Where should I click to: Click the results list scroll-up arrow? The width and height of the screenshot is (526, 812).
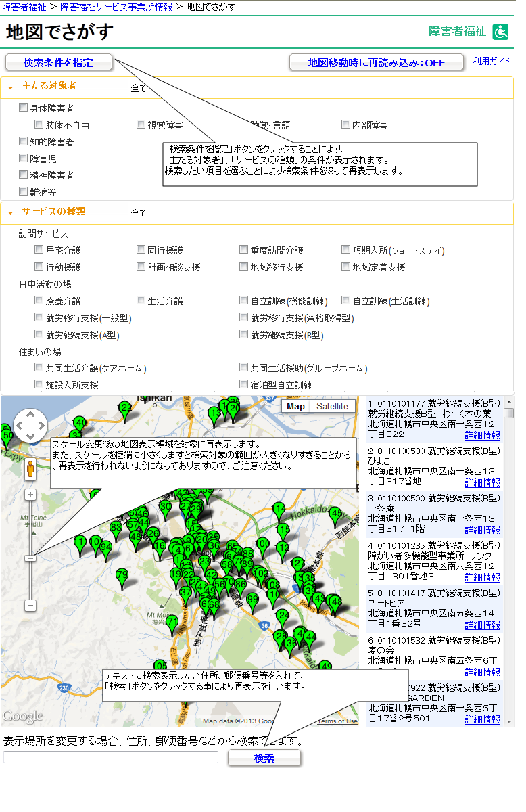tap(508, 401)
